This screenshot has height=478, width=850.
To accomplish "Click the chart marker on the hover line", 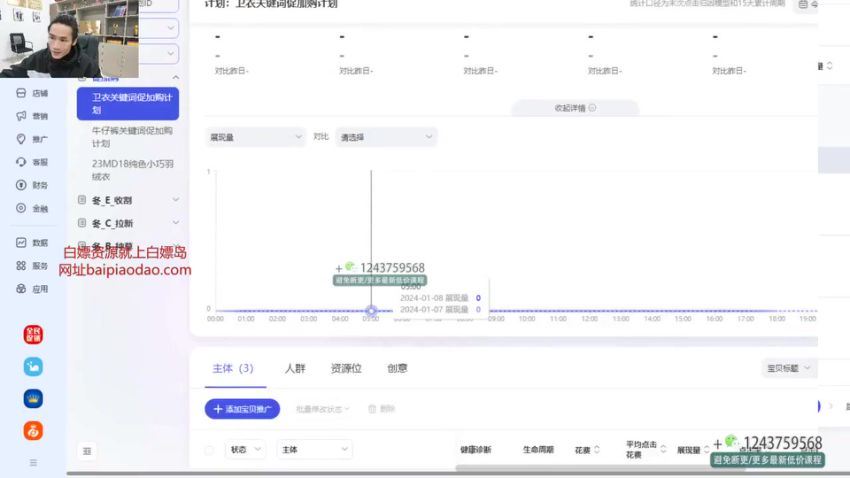I will [x=371, y=311].
